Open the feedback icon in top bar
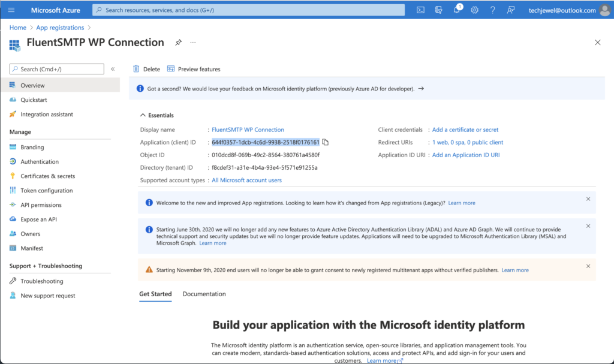Screen dimensions: 614x364 pos(511,10)
